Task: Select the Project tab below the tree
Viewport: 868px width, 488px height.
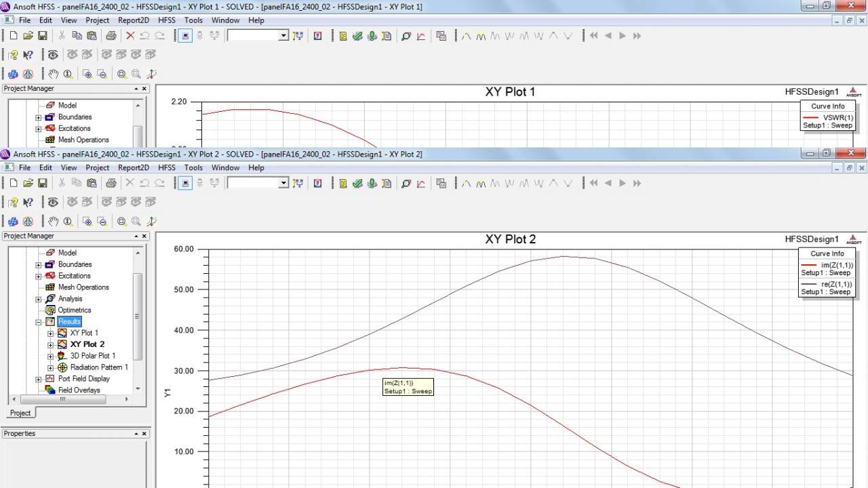Action: coord(20,413)
